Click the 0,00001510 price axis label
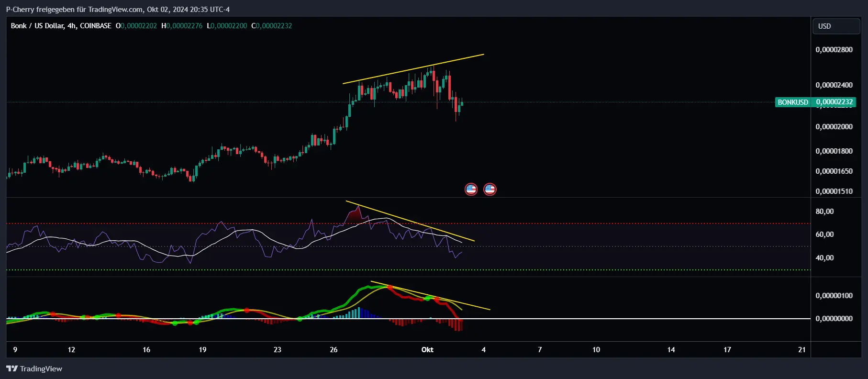Image resolution: width=868 pixels, height=379 pixels. [x=834, y=191]
